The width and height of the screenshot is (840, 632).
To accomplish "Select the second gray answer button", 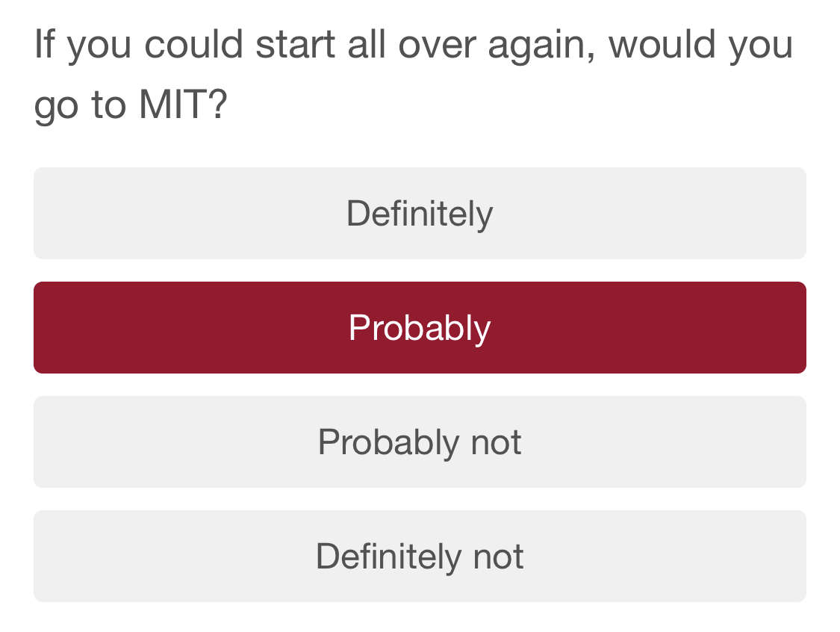I will pos(420,442).
